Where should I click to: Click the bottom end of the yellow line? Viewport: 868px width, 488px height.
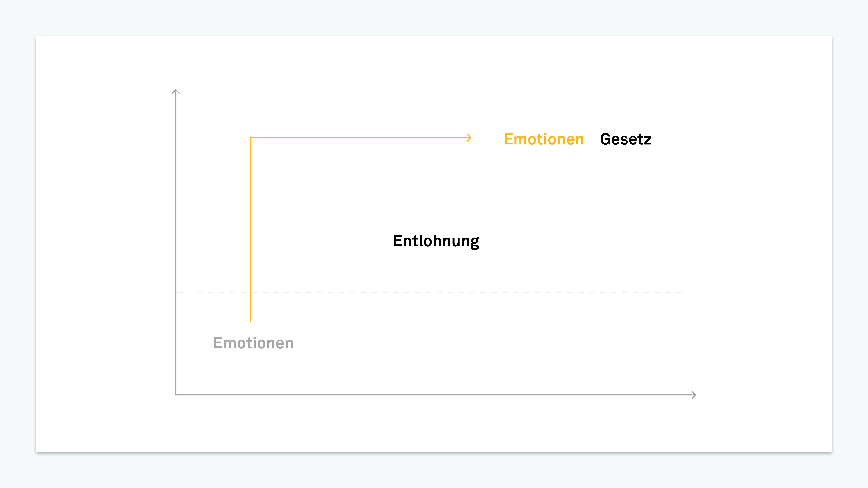click(250, 320)
